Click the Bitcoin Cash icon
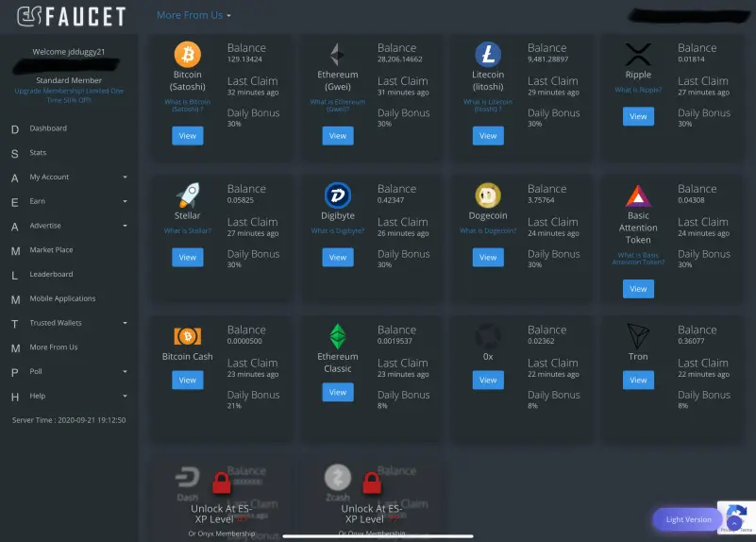Viewport: 756px width, 542px height. (x=188, y=336)
